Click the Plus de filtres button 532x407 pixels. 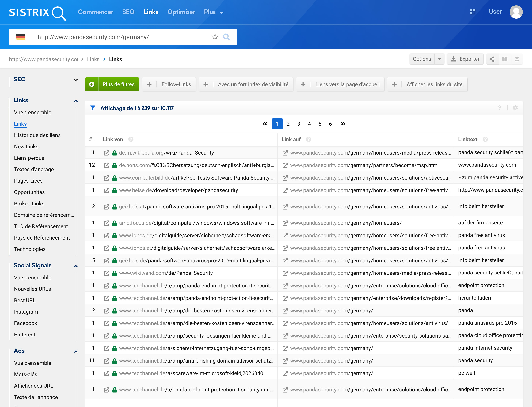coord(112,84)
